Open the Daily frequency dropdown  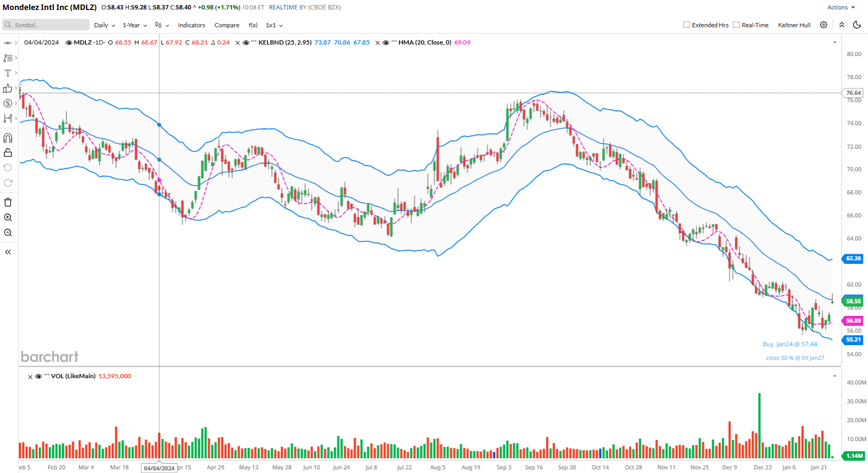[x=104, y=25]
